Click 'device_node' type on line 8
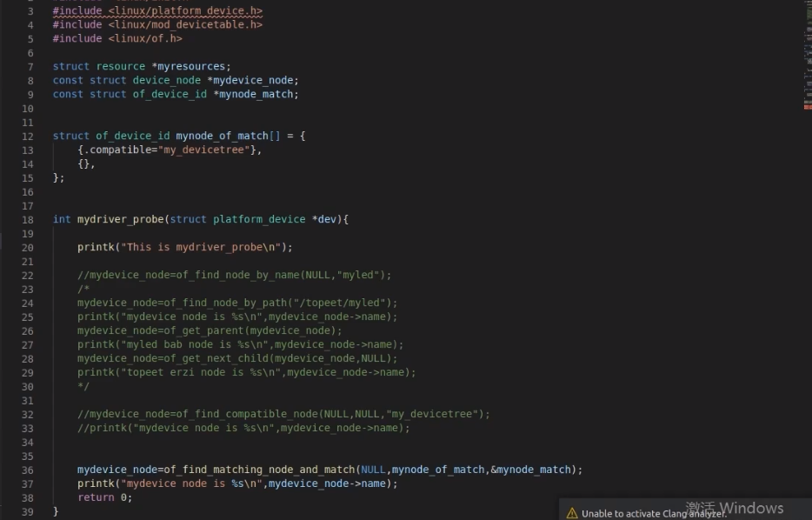The image size is (812, 520). [167, 80]
